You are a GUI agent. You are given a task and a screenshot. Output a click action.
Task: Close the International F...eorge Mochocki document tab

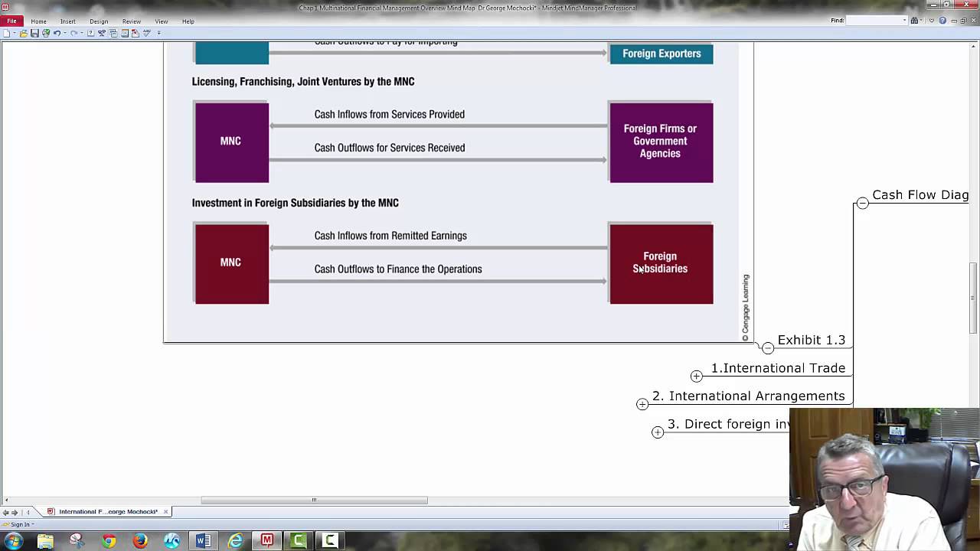click(165, 511)
